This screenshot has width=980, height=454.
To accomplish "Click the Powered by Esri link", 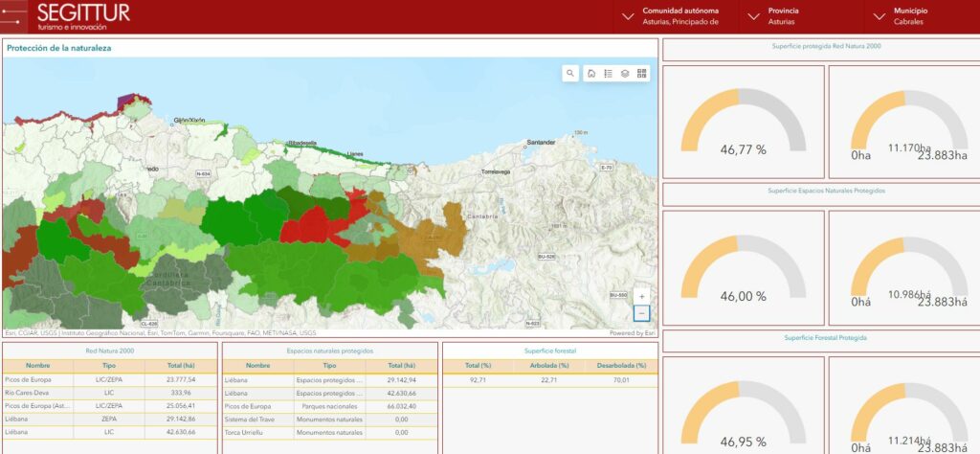I will pos(632,333).
